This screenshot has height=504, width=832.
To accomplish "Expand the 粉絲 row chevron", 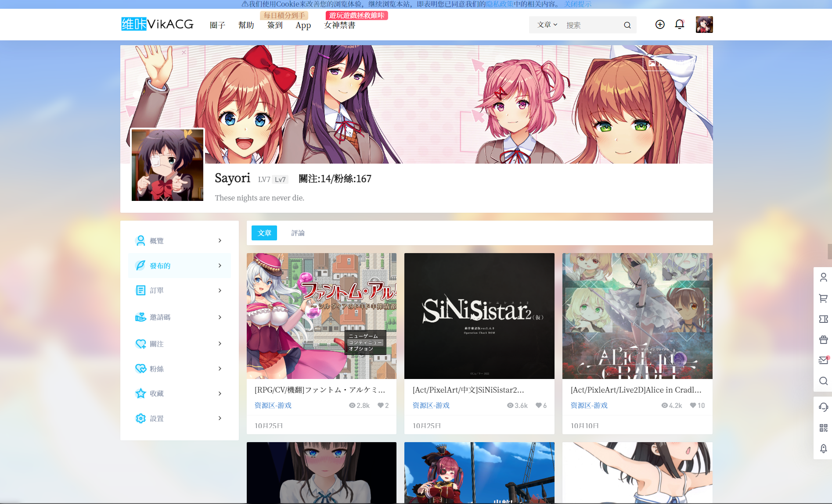I will point(220,368).
